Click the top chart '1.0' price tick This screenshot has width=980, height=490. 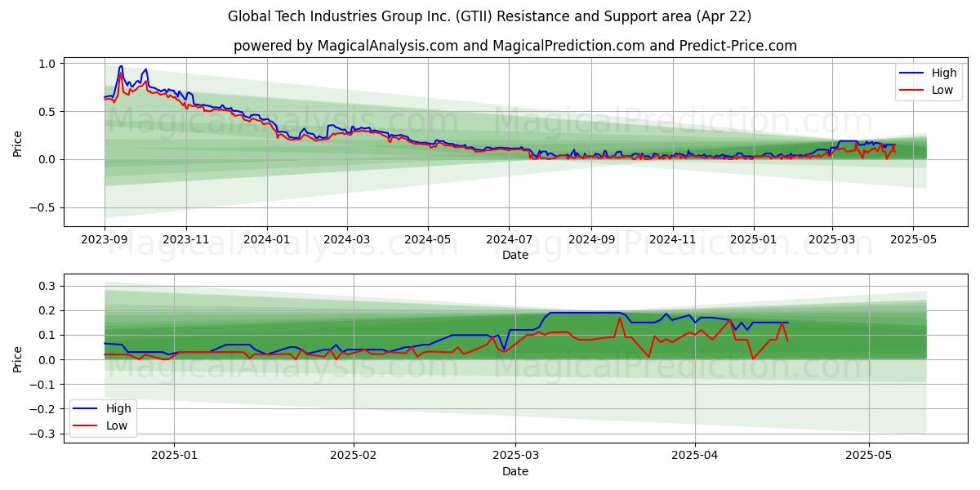pos(47,64)
